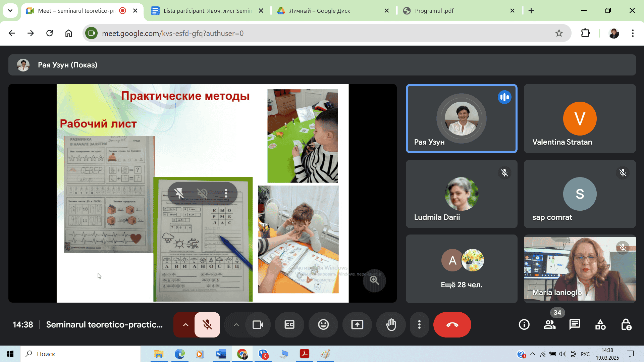
Task: Open the activities shapes icon
Action: 600,325
